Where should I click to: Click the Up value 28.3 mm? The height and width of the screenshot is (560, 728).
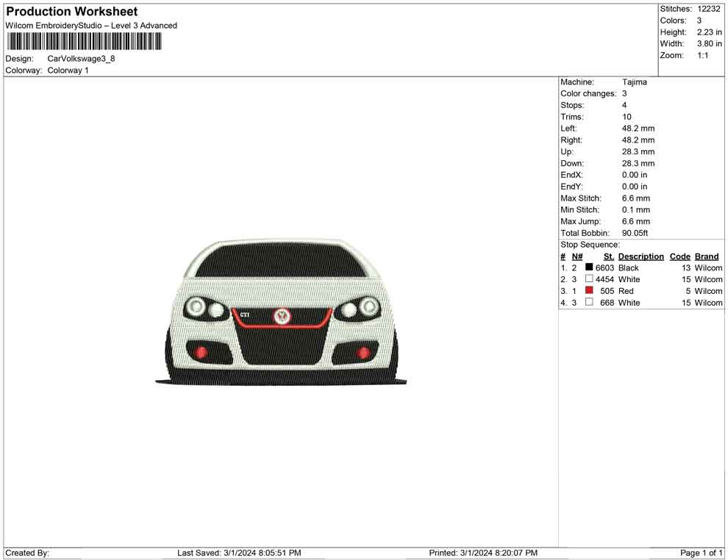coord(638,151)
